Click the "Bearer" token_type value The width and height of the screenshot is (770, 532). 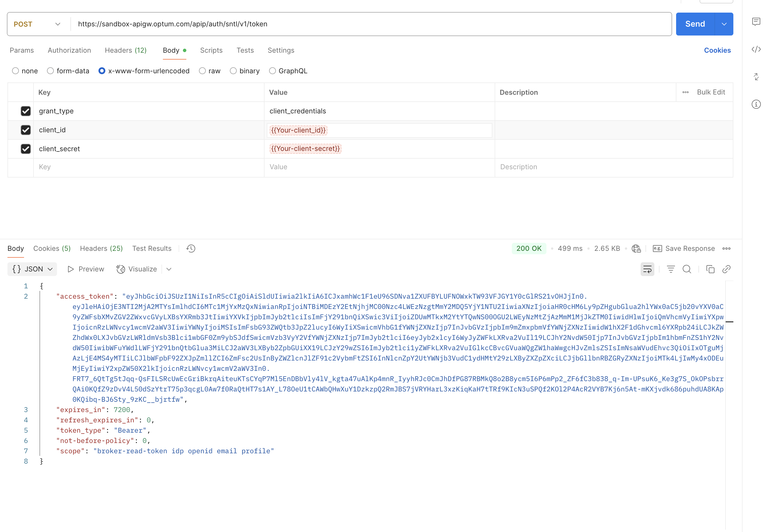[x=130, y=430]
